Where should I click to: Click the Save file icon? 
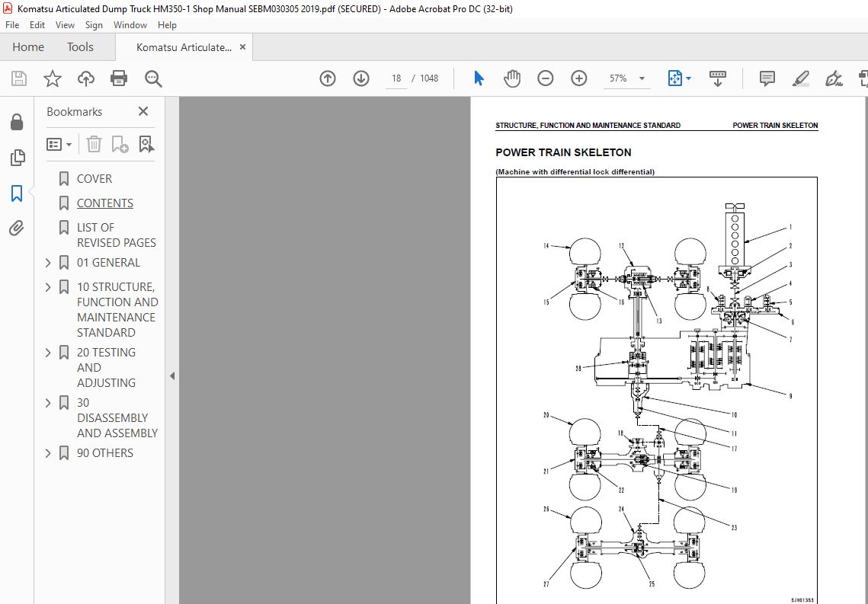[19, 78]
